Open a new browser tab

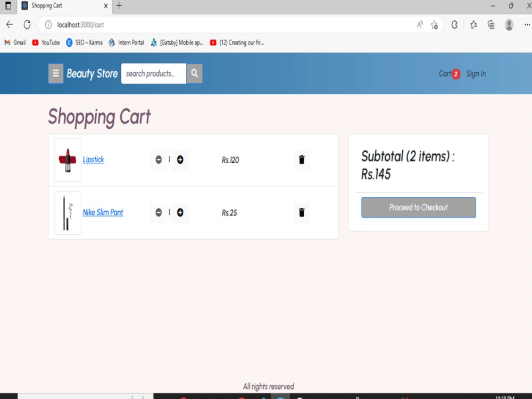pyautogui.click(x=119, y=5)
